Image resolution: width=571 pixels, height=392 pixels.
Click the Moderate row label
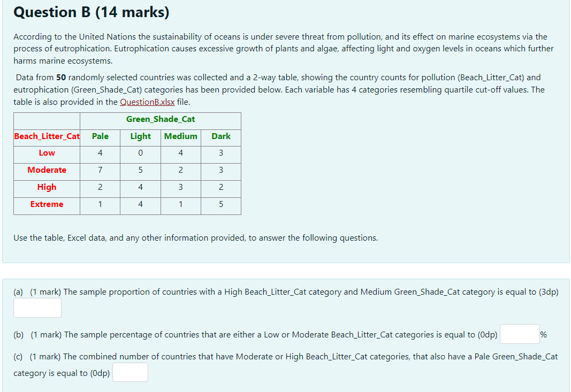pyautogui.click(x=47, y=171)
